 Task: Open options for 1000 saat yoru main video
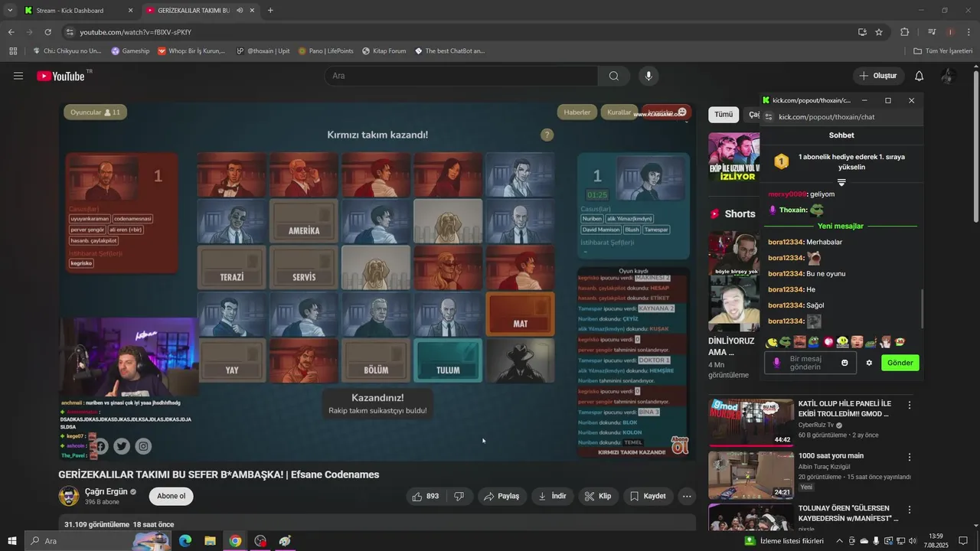(910, 457)
